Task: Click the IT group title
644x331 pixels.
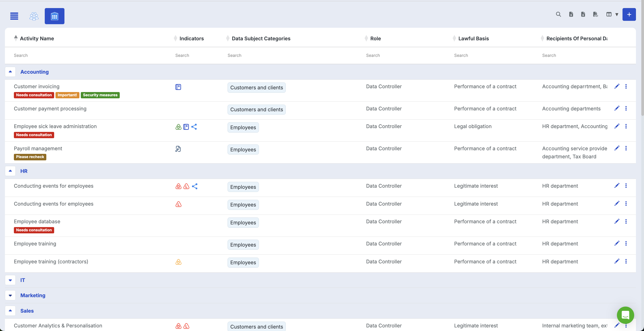Action: [x=23, y=280]
